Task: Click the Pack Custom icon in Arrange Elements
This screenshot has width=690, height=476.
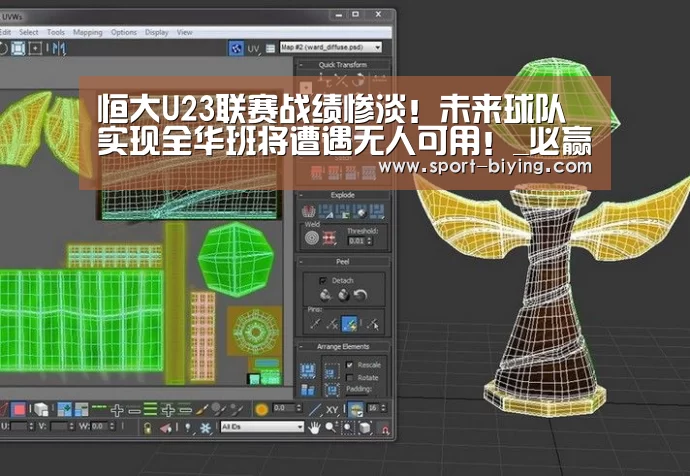Action: 308,371
